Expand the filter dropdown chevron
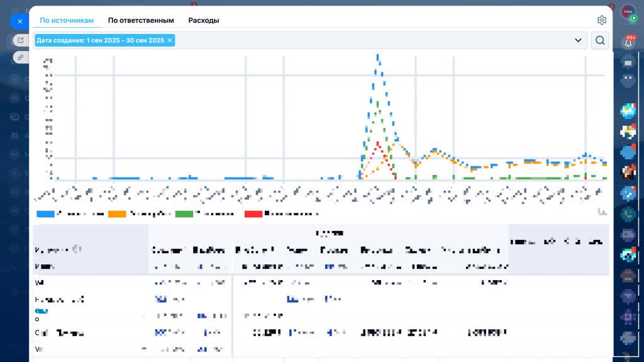This screenshot has width=644, height=362. 578,40
